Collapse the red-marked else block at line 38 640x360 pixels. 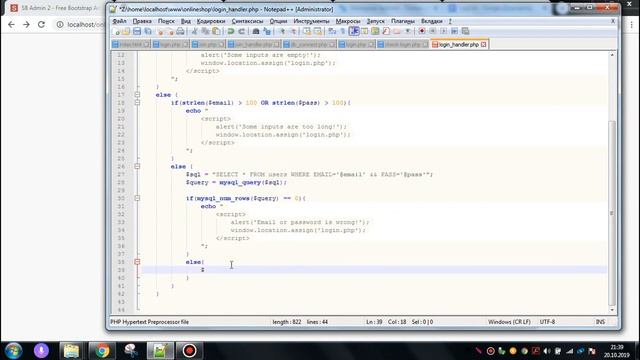point(137,262)
